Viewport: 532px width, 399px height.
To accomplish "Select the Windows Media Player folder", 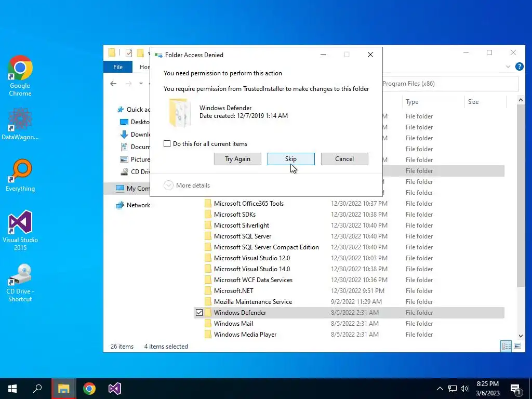I will point(245,334).
